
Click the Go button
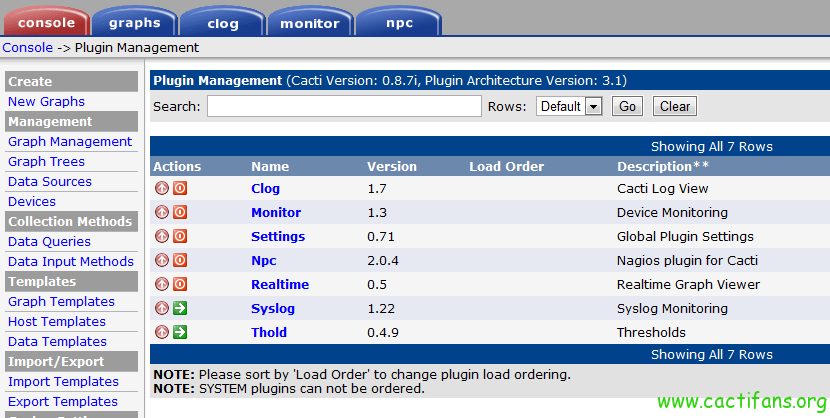[627, 106]
